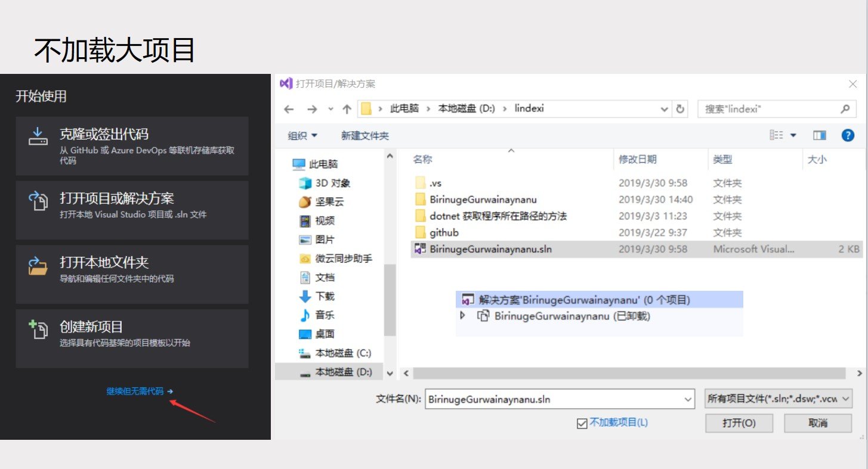This screenshot has width=868, height=469.
Task: Sort by 名称 column header
Action: point(423,159)
